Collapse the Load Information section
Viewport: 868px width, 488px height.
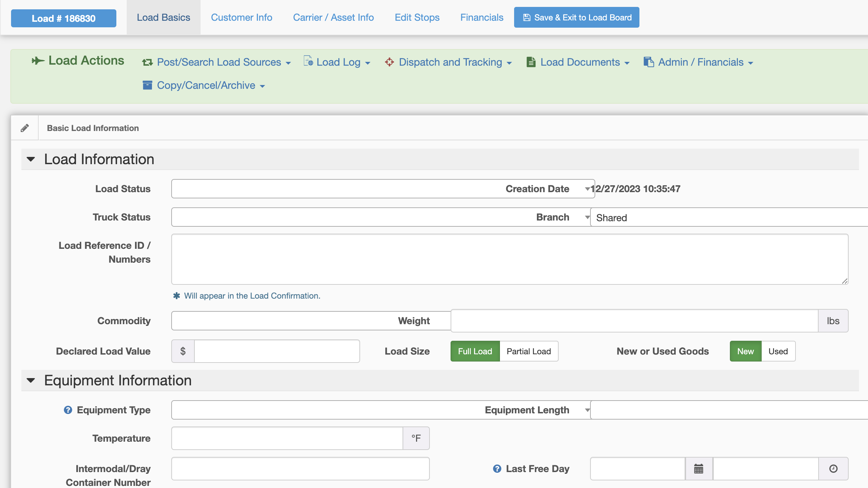pyautogui.click(x=31, y=159)
